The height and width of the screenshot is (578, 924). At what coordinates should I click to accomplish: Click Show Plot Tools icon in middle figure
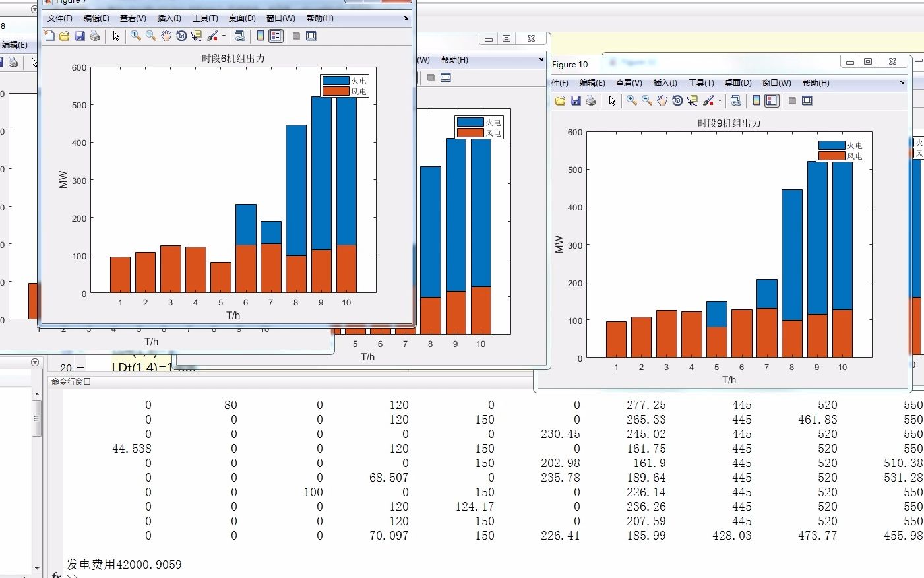point(446,77)
